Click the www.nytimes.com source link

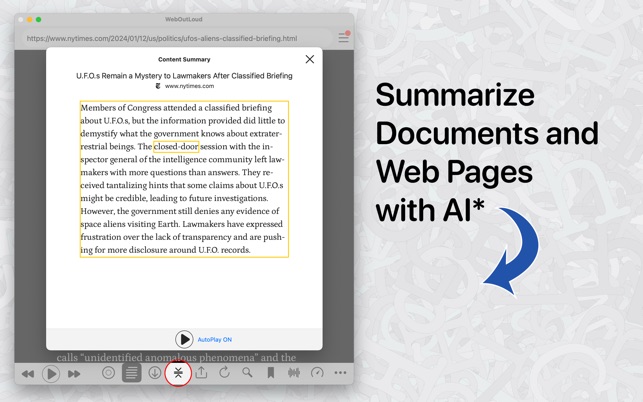[x=189, y=86]
